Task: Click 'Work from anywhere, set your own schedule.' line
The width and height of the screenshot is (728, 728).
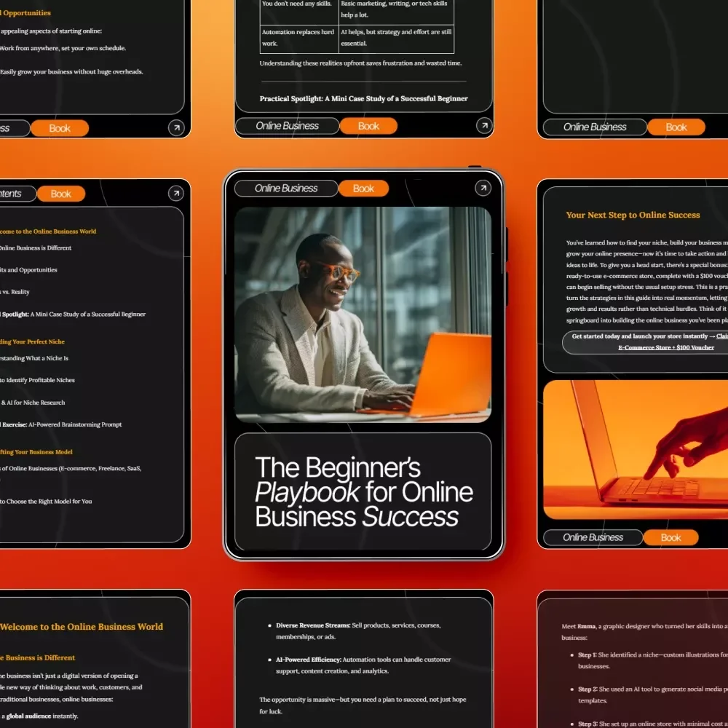Action: pos(63,48)
